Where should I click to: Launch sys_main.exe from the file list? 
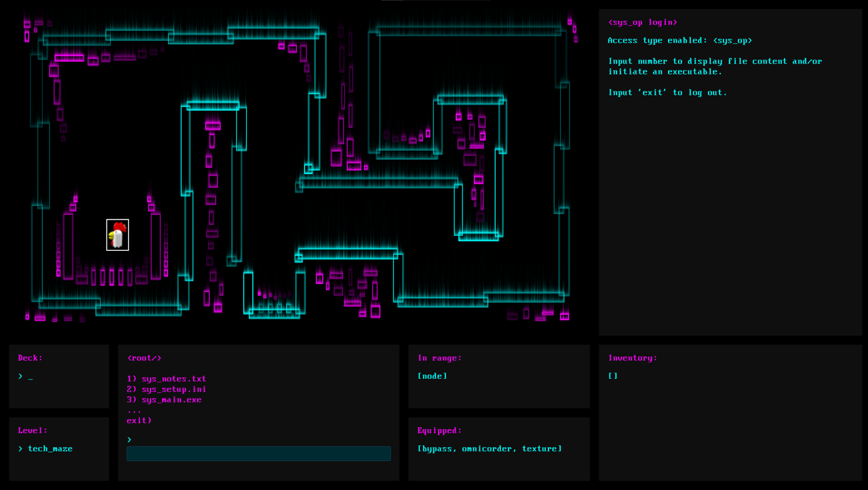coord(164,400)
